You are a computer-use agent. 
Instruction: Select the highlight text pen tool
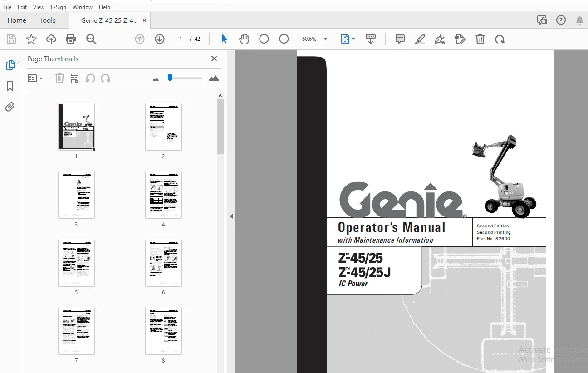(420, 39)
